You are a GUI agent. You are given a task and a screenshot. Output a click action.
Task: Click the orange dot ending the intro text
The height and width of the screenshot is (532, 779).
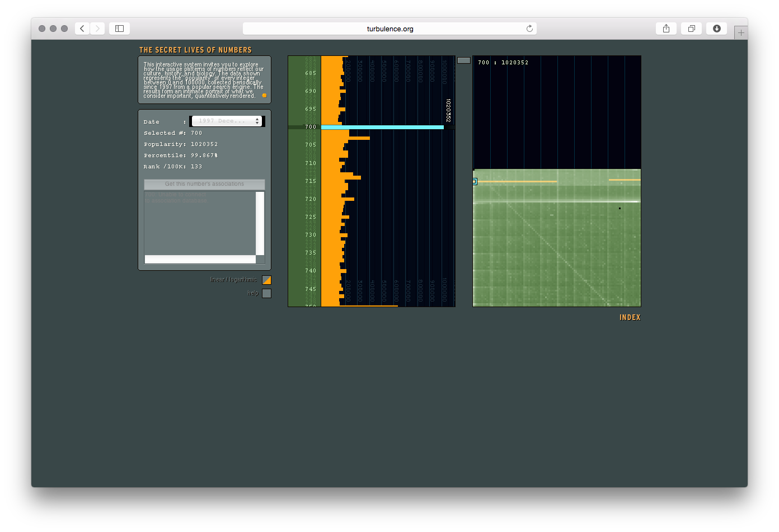[264, 96]
